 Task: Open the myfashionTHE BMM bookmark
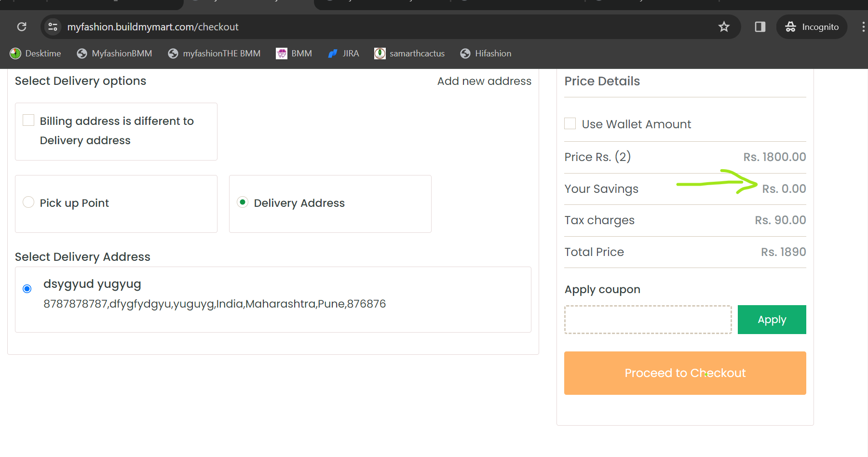coord(214,54)
